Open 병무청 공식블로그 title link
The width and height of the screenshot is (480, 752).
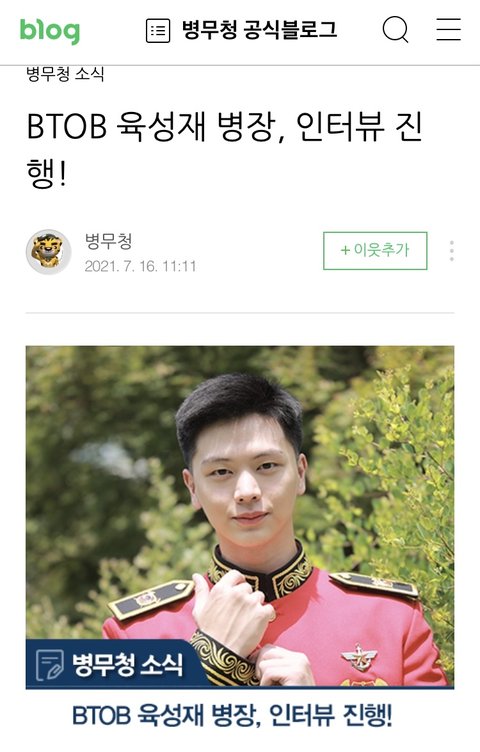pyautogui.click(x=260, y=30)
